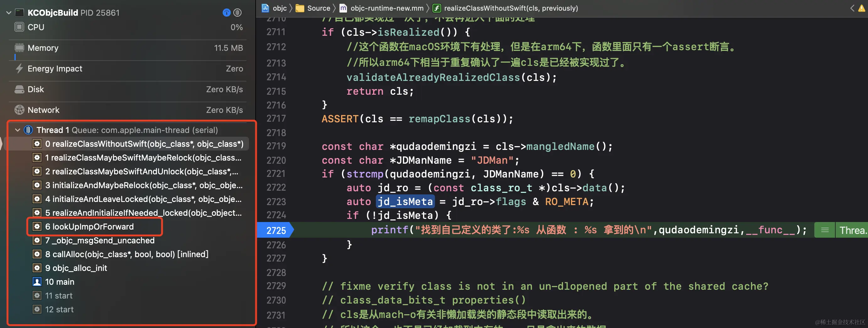
Task: Click the __func__ argument in printf
Action: (x=771, y=230)
